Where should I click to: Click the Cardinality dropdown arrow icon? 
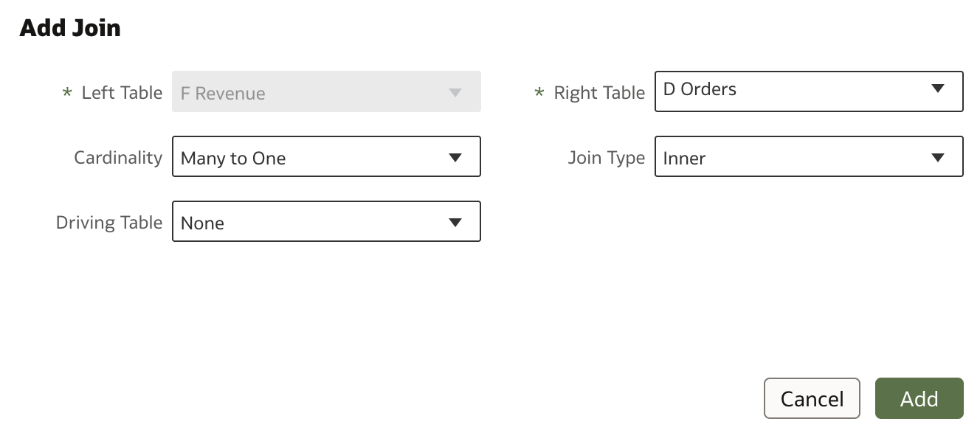[455, 158]
